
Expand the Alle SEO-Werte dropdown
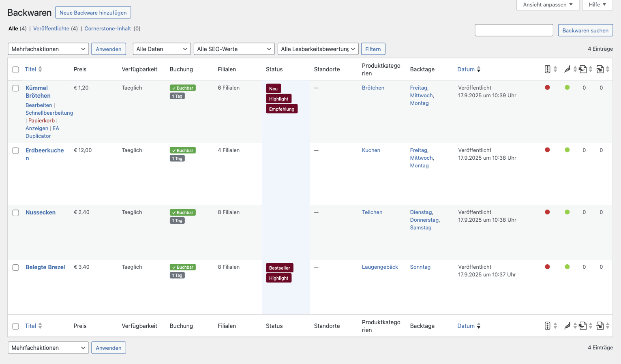pos(234,49)
